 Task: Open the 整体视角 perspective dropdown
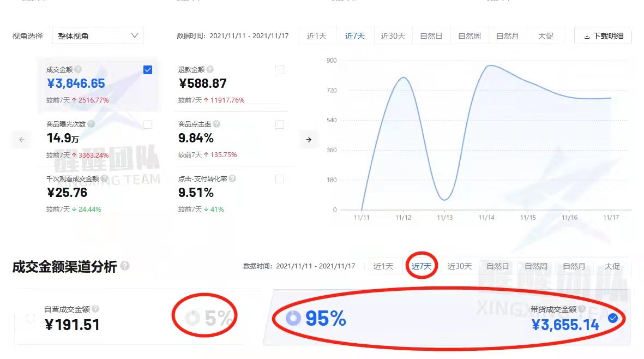pos(97,35)
